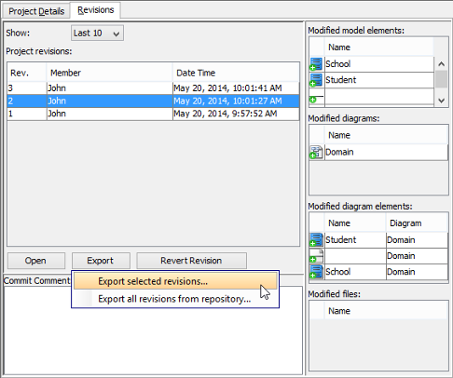
Task: Click the Open button
Action: pos(36,260)
